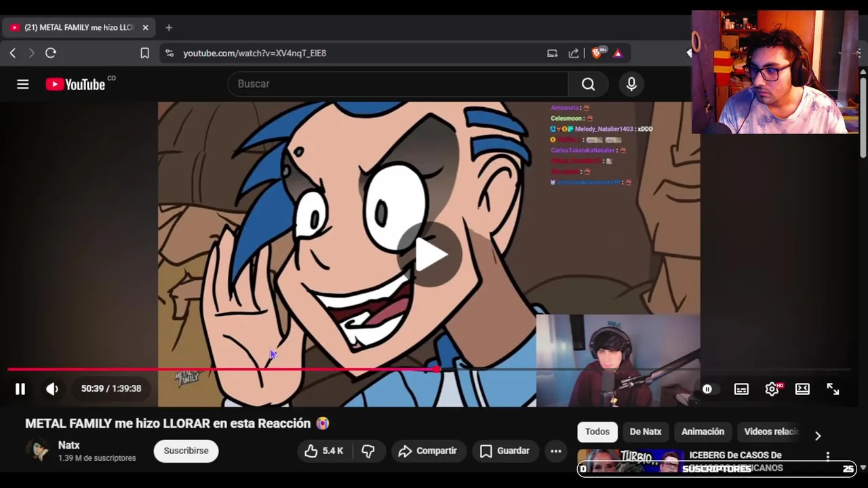Screen dimensions: 868x488
Task: Click the search magnifier button
Action: [588, 84]
